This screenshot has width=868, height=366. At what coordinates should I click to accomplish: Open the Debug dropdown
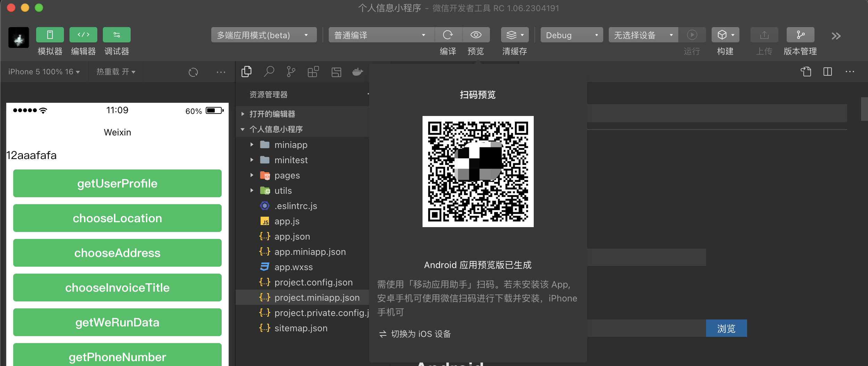pos(572,35)
